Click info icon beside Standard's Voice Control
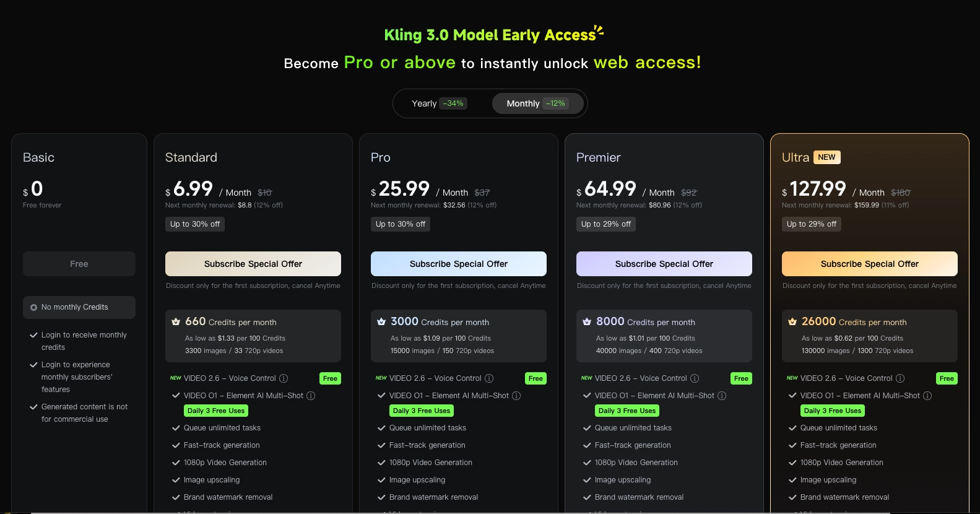 click(x=284, y=378)
